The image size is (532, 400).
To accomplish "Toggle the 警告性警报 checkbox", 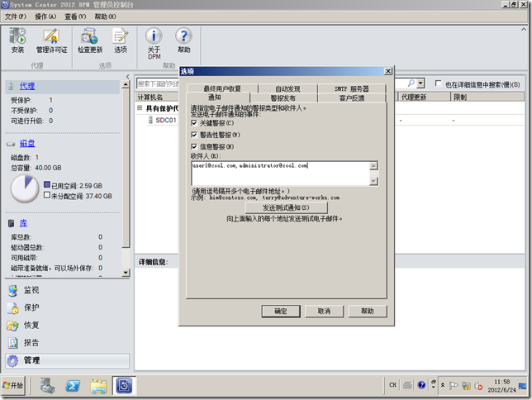I will (194, 136).
